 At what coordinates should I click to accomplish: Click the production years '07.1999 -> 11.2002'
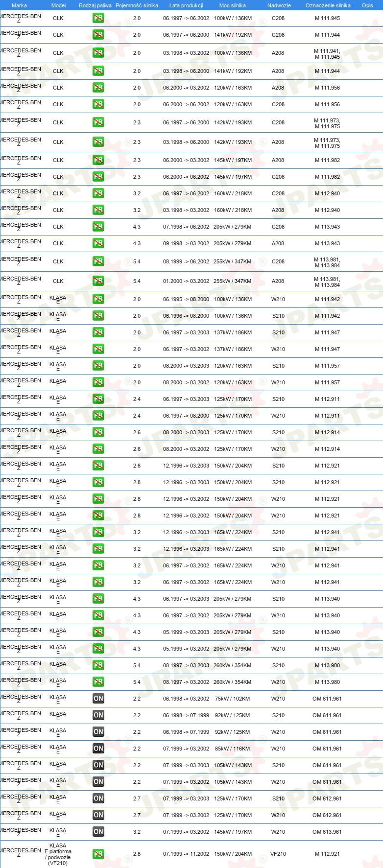pyautogui.click(x=186, y=854)
